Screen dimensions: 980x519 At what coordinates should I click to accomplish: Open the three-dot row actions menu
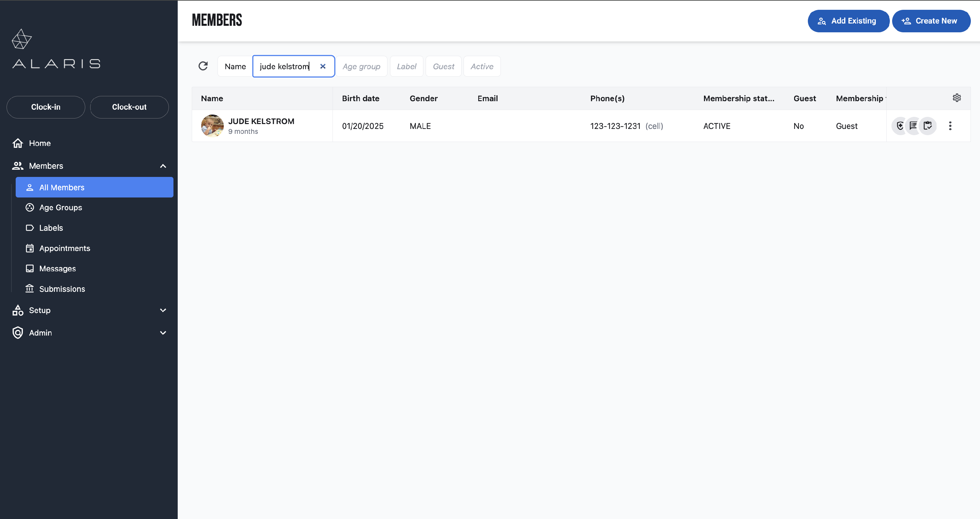(x=950, y=126)
